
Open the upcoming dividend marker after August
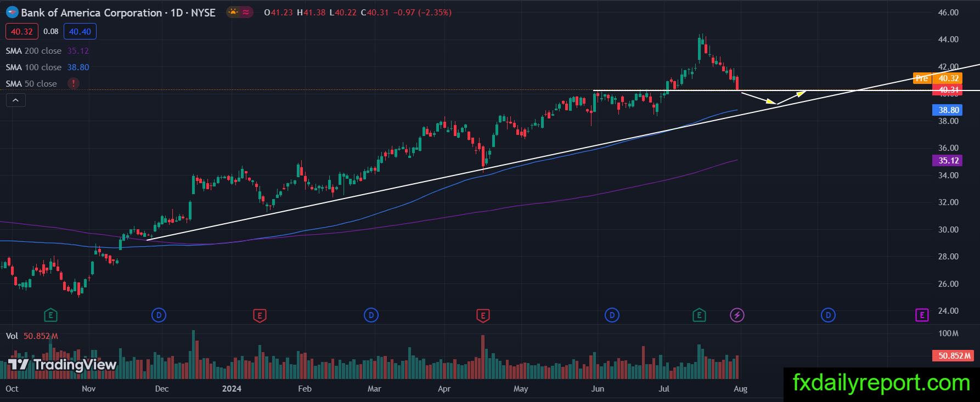point(828,315)
